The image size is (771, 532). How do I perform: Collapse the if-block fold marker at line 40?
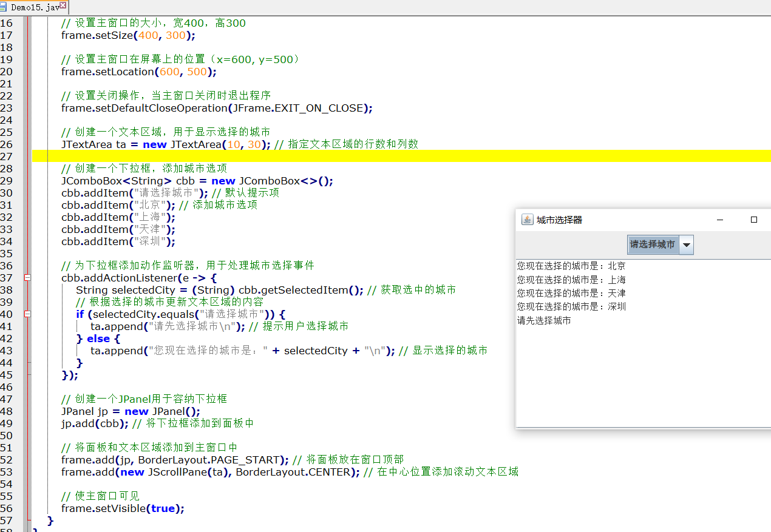tap(27, 314)
